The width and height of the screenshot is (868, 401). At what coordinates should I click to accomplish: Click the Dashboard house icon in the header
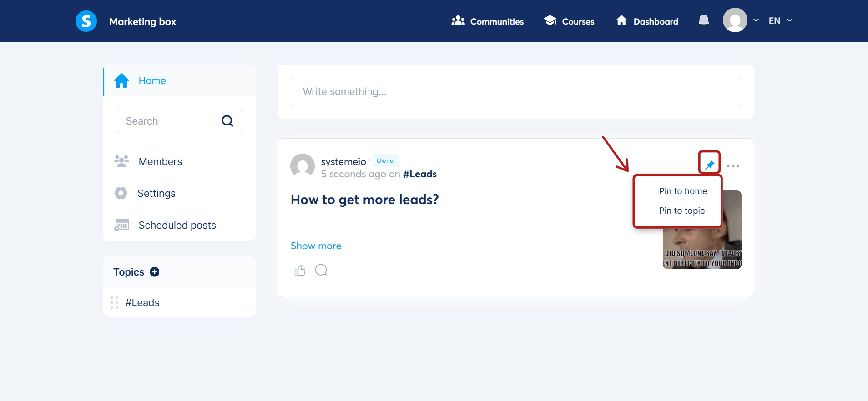[x=621, y=20]
